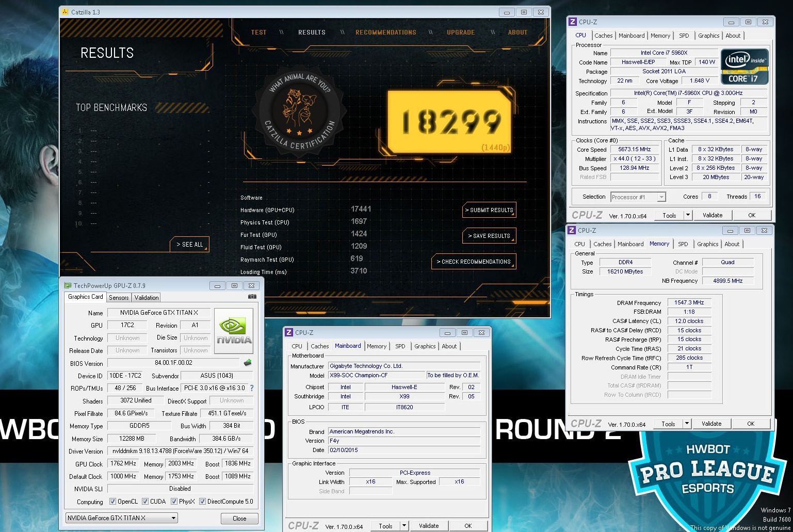This screenshot has width=793, height=532.
Task: Click DRAM Frequency value 1547.3 MHz
Action: (x=689, y=302)
